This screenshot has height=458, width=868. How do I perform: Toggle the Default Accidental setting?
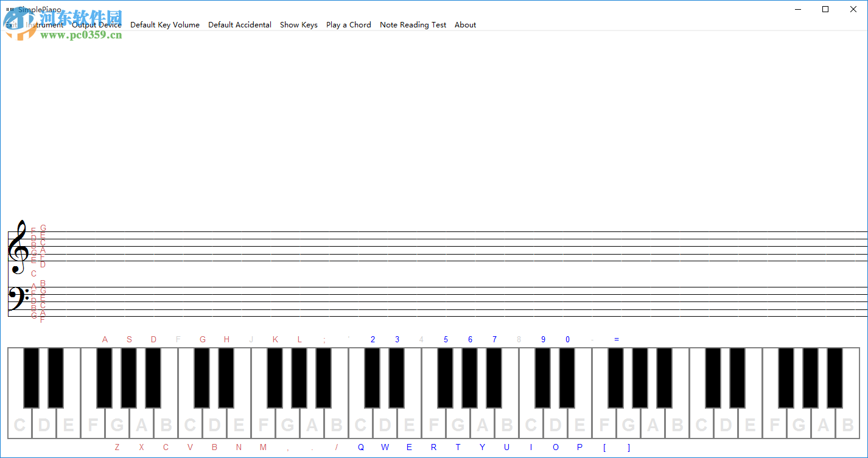click(240, 25)
